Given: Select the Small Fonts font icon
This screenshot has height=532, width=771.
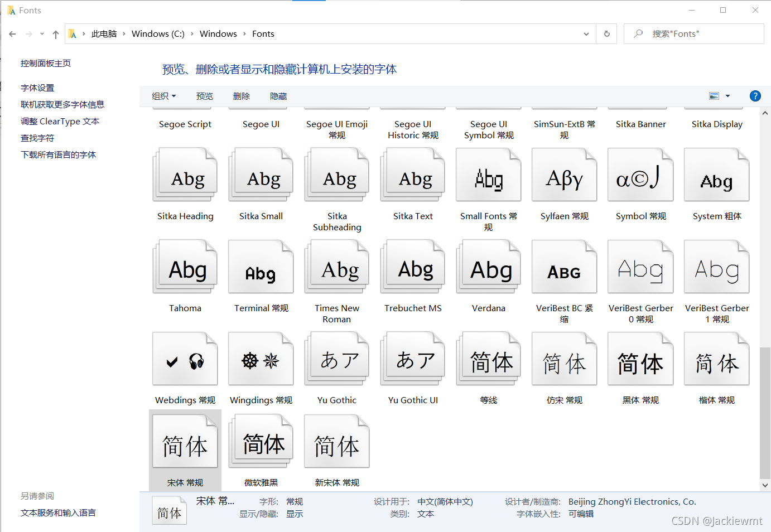Looking at the screenshot, I should 489,175.
